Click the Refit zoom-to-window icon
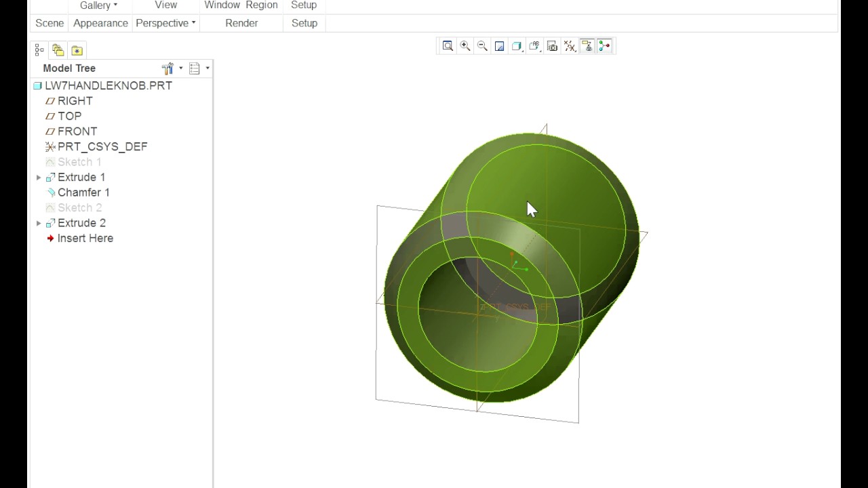 tap(448, 46)
